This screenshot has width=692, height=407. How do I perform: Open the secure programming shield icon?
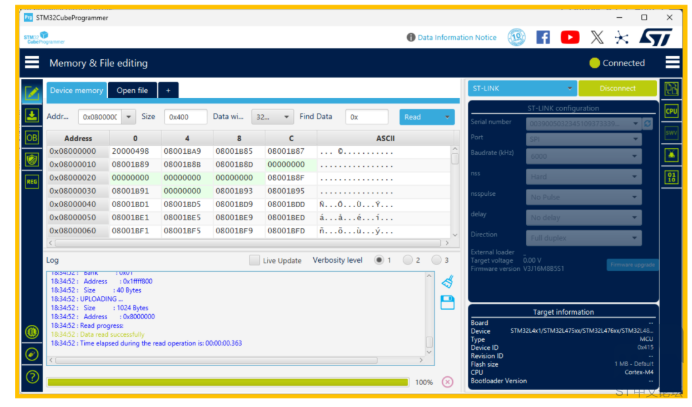32,159
